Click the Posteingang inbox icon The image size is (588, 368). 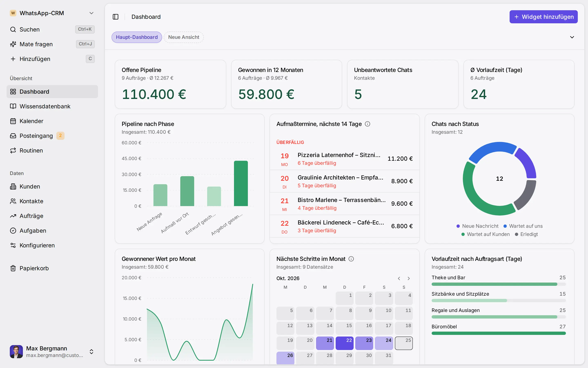pyautogui.click(x=13, y=136)
